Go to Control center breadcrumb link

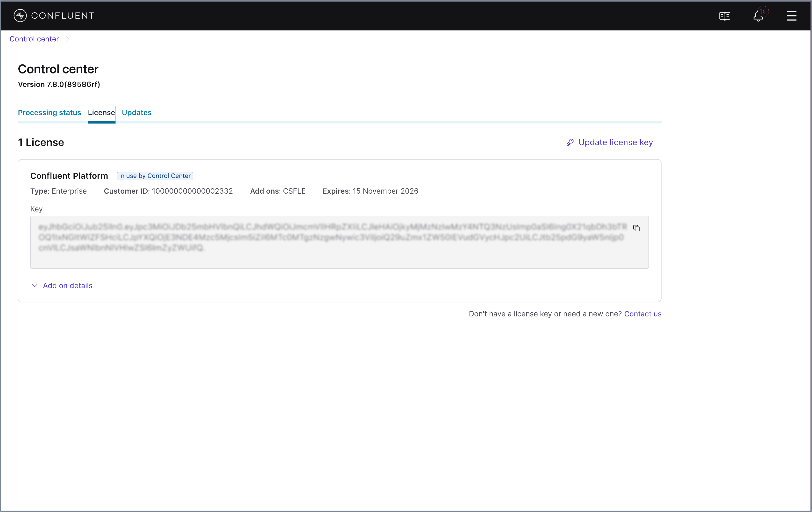pos(34,39)
